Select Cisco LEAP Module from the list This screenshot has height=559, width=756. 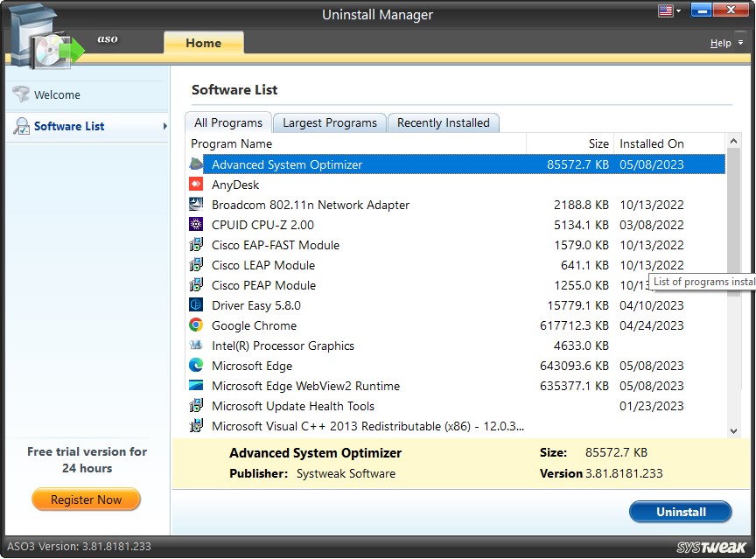click(x=264, y=265)
